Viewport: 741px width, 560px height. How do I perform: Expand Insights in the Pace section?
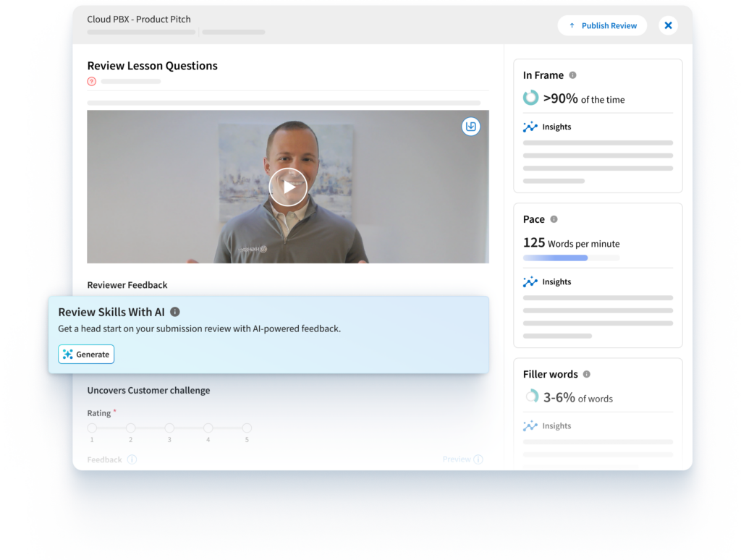pos(549,281)
